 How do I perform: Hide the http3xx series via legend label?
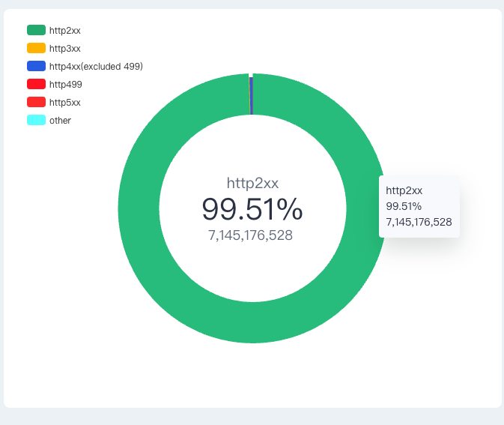65,49
